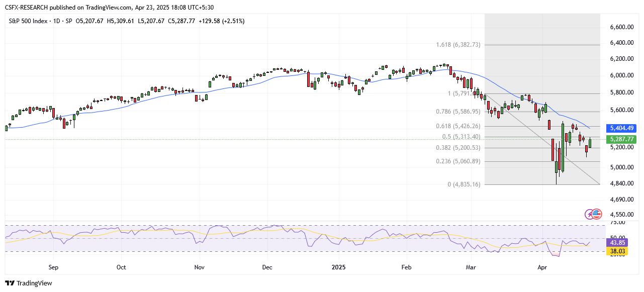Click the Apr label on time axis
This screenshot has width=644, height=292.
pos(542,267)
